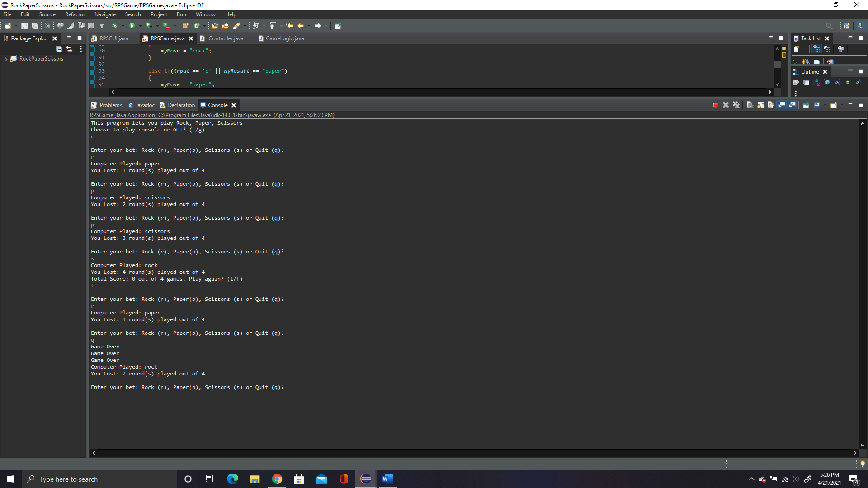Clear the console output
Viewport: 868px width, 488px height.
tap(750, 105)
